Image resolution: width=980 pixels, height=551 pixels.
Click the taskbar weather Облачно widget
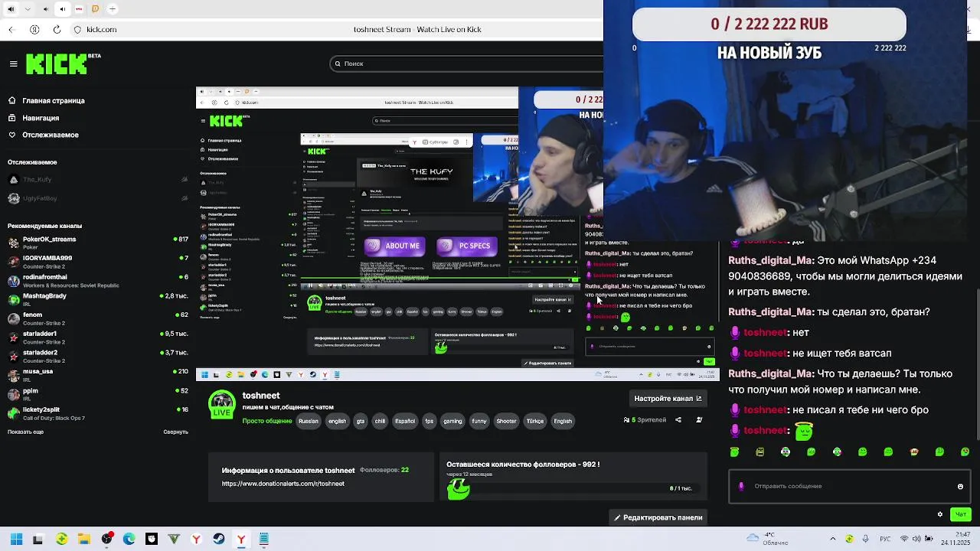pyautogui.click(x=766, y=540)
